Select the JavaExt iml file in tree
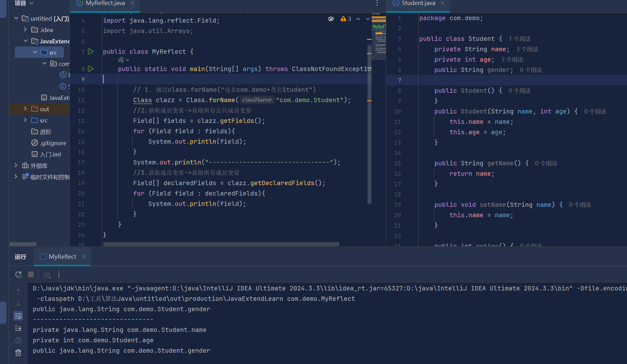The height and width of the screenshot is (364, 627). pos(55,98)
